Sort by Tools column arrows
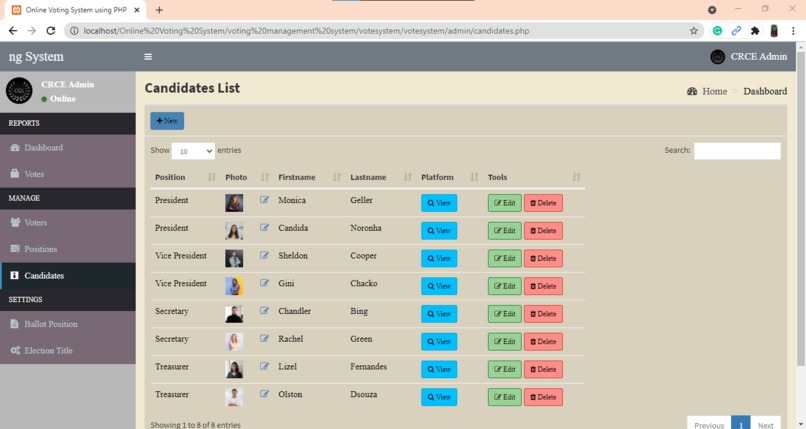Viewport: 806px width, 429px height. [x=576, y=177]
